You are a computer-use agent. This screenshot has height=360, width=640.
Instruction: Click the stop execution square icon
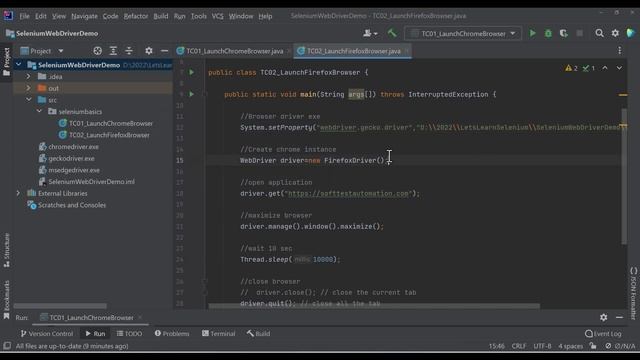tap(580, 33)
